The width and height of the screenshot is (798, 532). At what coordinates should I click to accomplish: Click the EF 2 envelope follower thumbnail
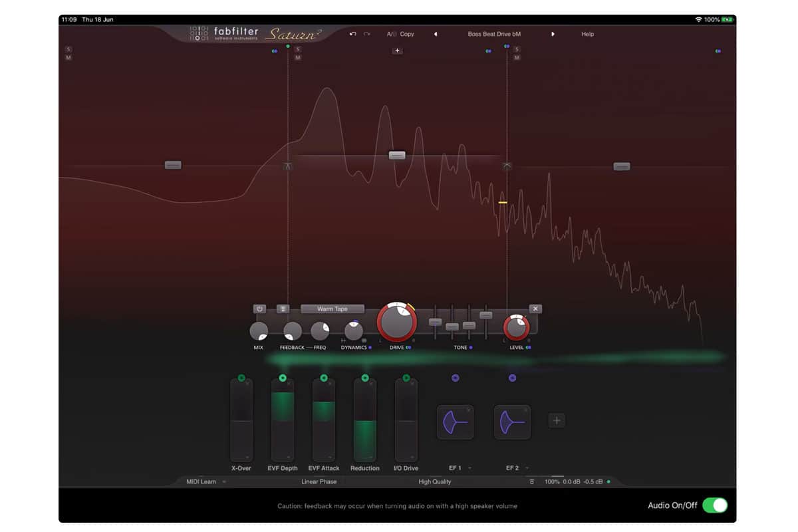(512, 422)
